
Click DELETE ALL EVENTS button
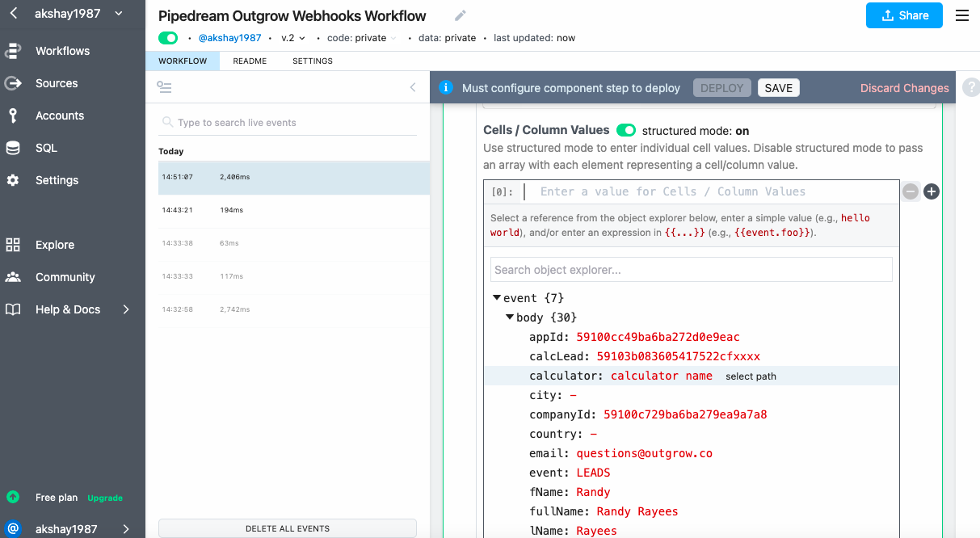pos(288,528)
